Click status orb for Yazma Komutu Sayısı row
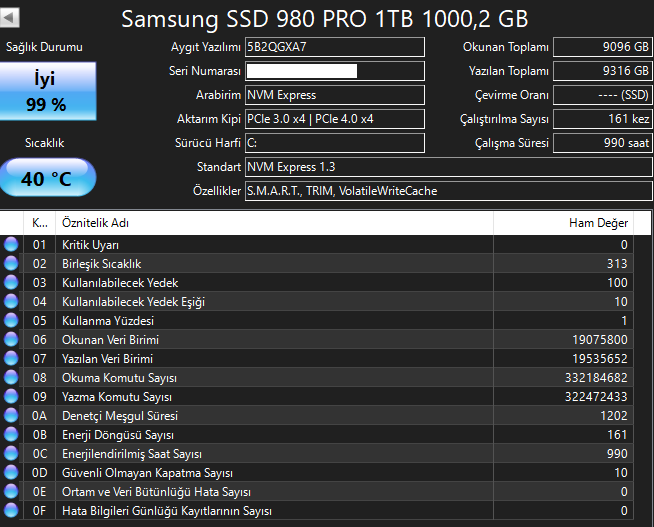Screen dimensions: 654x527 pyautogui.click(x=11, y=397)
